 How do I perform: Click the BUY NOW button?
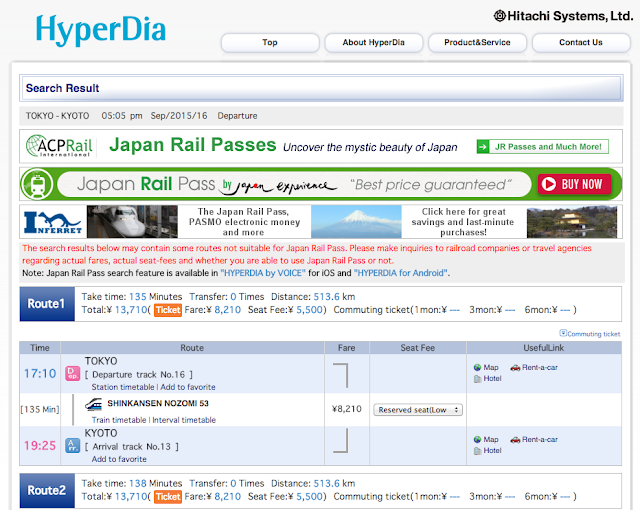(574, 184)
